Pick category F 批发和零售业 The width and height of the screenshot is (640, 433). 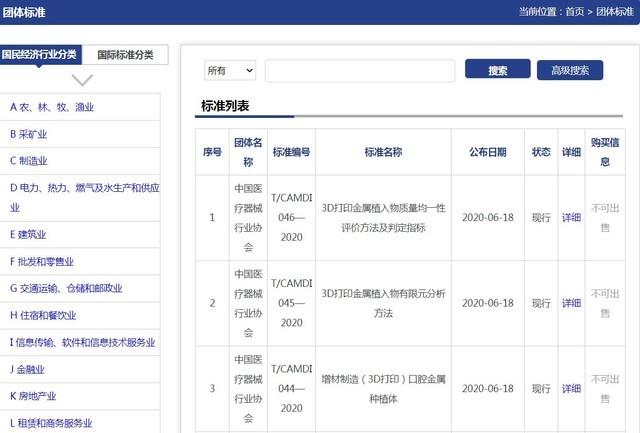point(40,262)
